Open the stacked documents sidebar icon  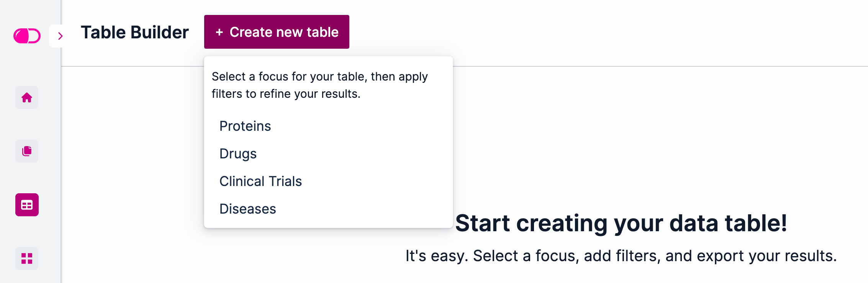point(27,151)
